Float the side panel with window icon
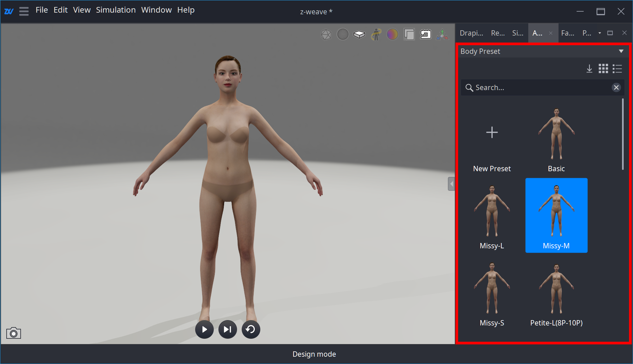The width and height of the screenshot is (633, 364). coord(610,33)
